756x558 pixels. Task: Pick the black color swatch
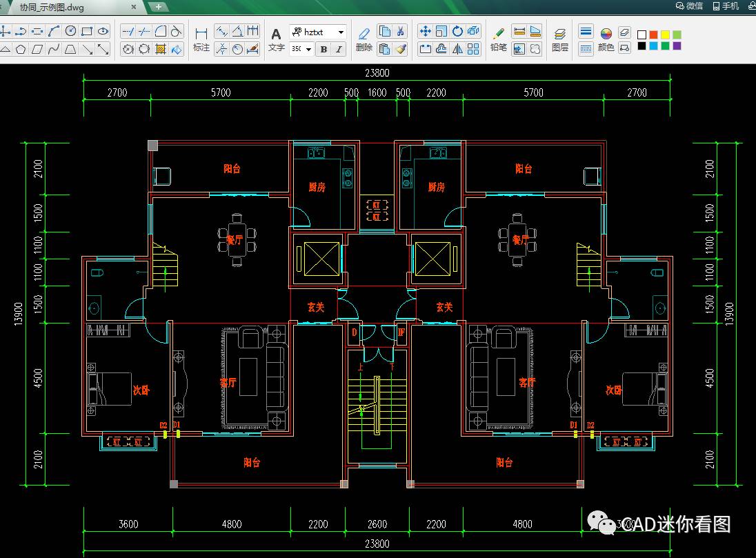click(641, 46)
